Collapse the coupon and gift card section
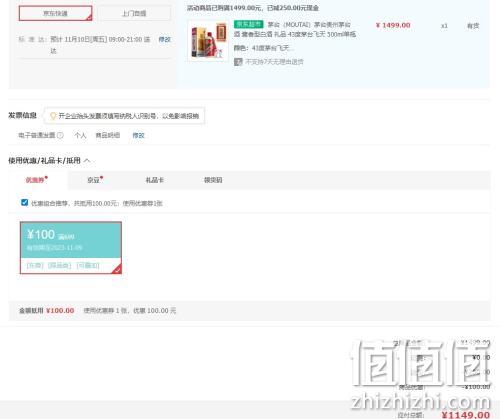 click(x=87, y=161)
